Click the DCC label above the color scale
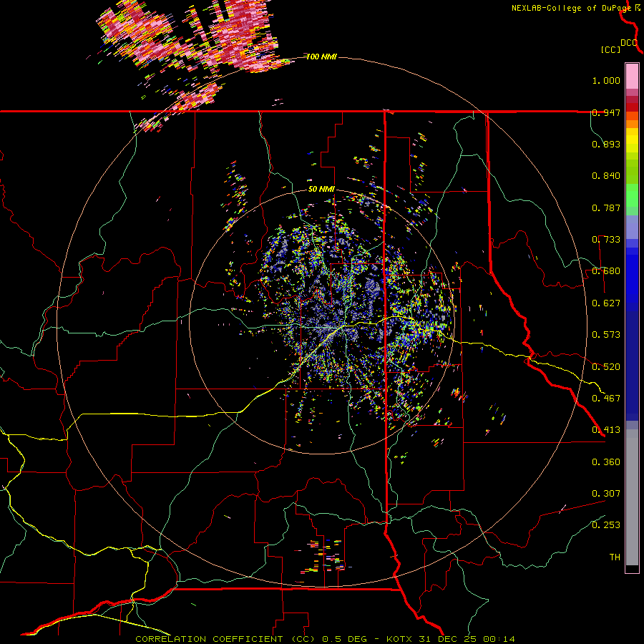 (x=629, y=43)
